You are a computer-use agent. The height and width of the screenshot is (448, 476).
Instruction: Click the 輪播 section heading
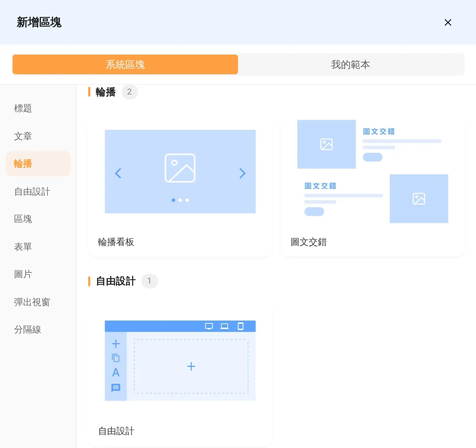[x=106, y=92]
